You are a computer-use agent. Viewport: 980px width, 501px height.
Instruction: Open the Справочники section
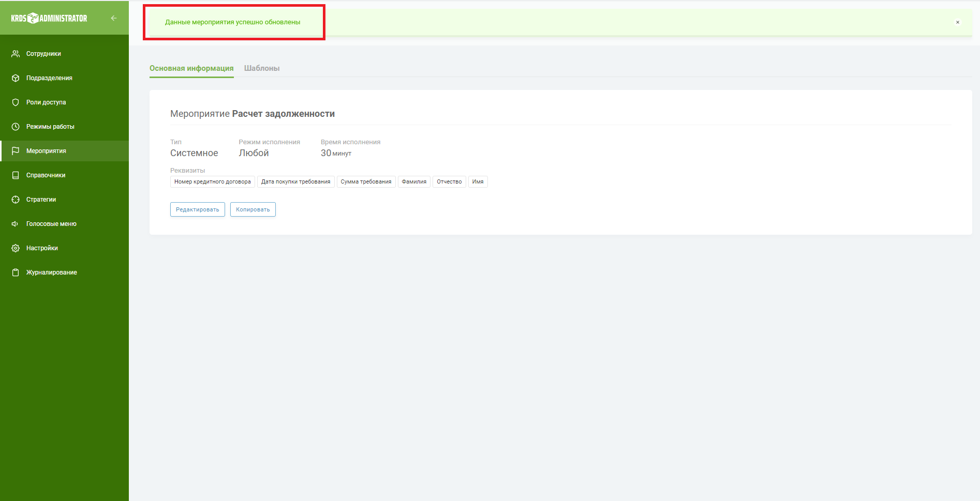click(64, 175)
